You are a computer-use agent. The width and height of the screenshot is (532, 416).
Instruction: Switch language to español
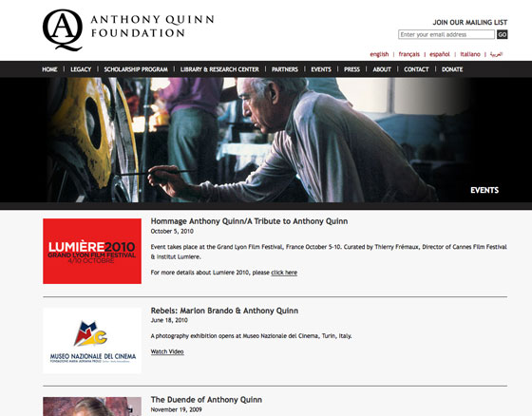coord(440,54)
